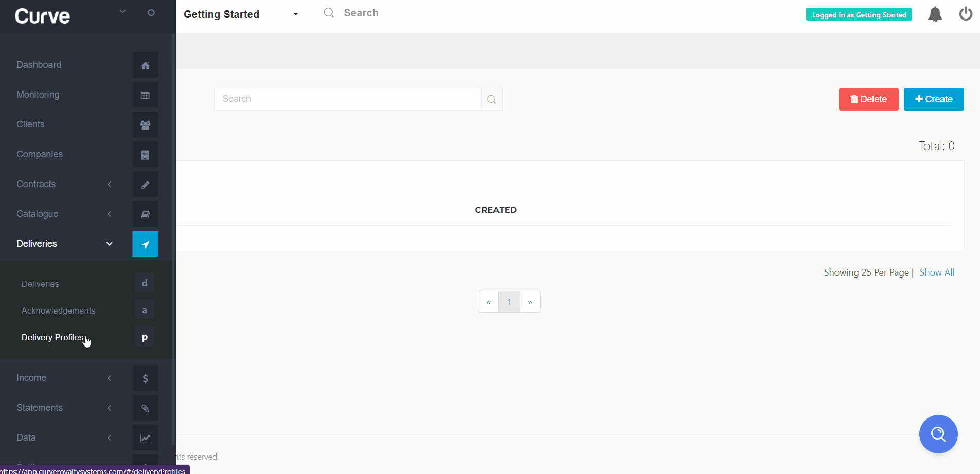The image size is (980, 474).
Task: Click the 'd' shortcut icon for Deliveries
Action: coord(145,283)
